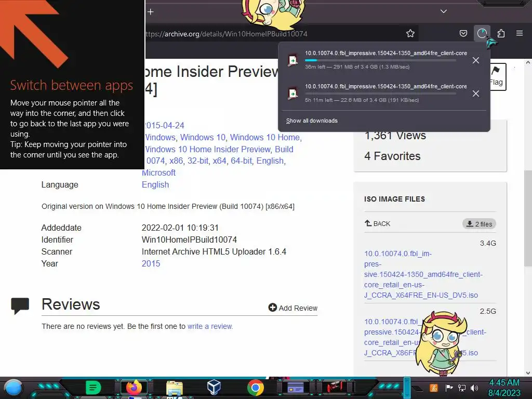Click the Add Review button
This screenshot has height=399, width=532.
click(x=293, y=308)
